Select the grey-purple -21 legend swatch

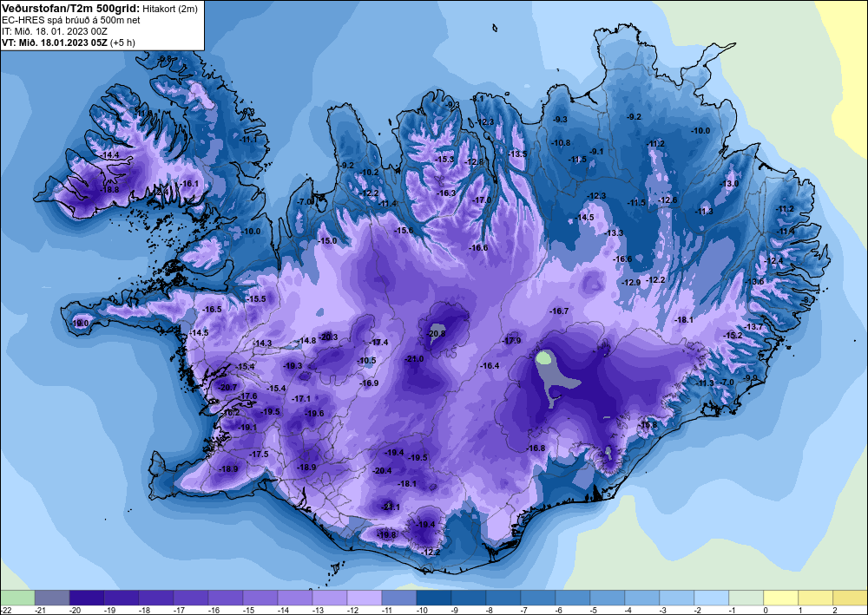(52, 598)
